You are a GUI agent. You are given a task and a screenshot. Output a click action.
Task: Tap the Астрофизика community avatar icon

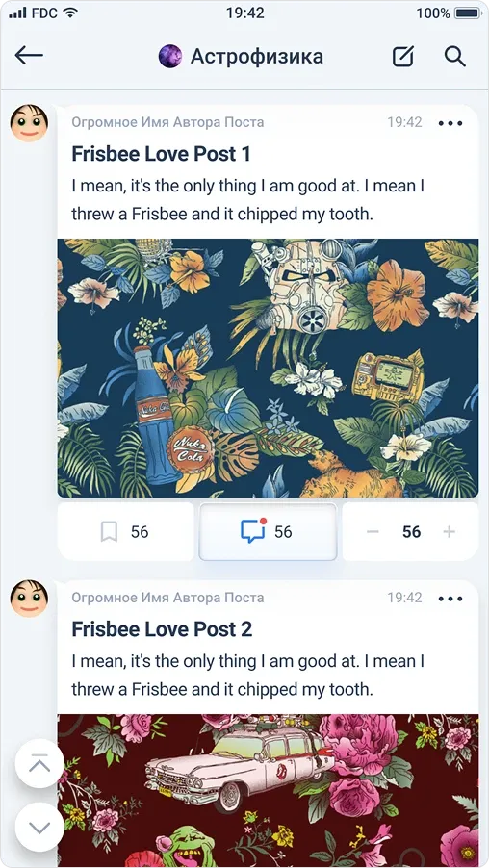[170, 57]
